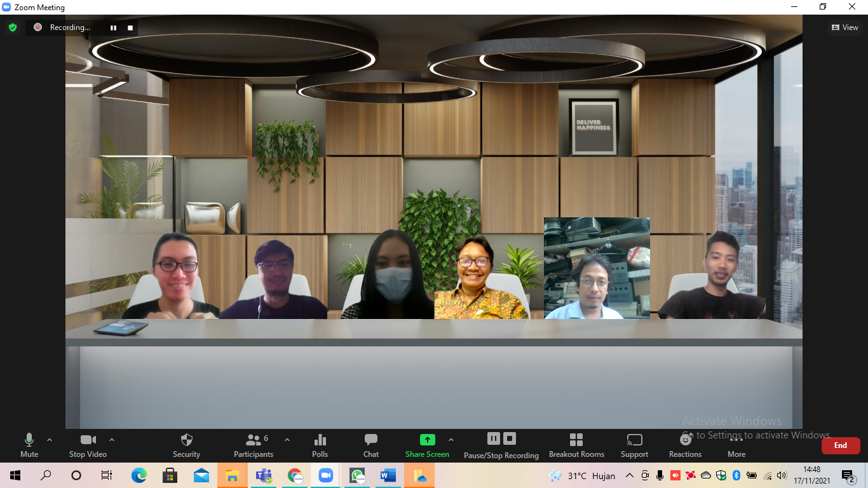Image resolution: width=868 pixels, height=488 pixels.
Task: Toggle Stop Video camera
Action: coord(88,444)
